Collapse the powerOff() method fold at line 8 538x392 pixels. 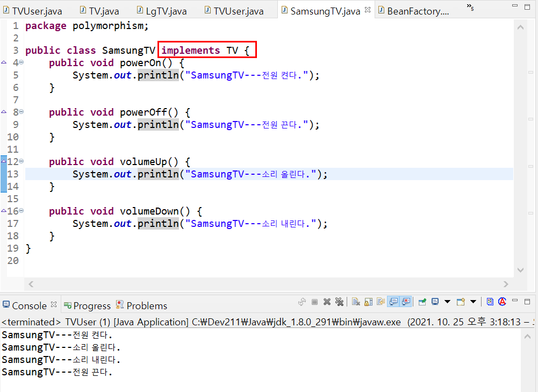[21, 112]
